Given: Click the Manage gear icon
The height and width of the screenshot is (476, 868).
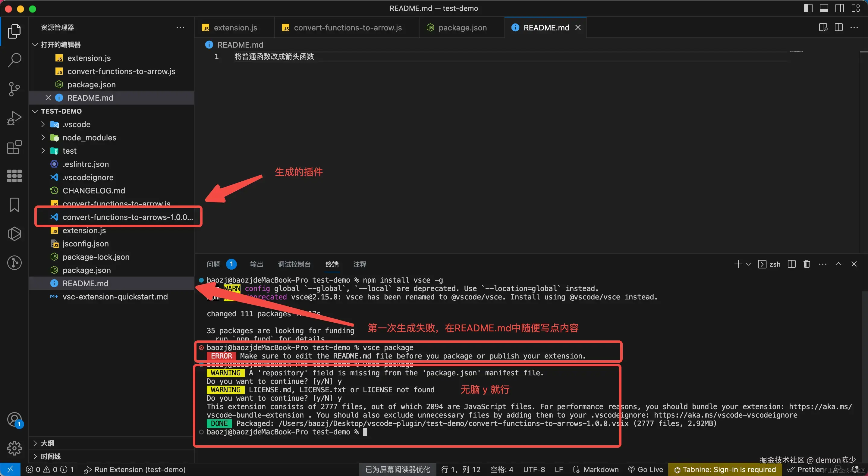Looking at the screenshot, I should click(14, 448).
